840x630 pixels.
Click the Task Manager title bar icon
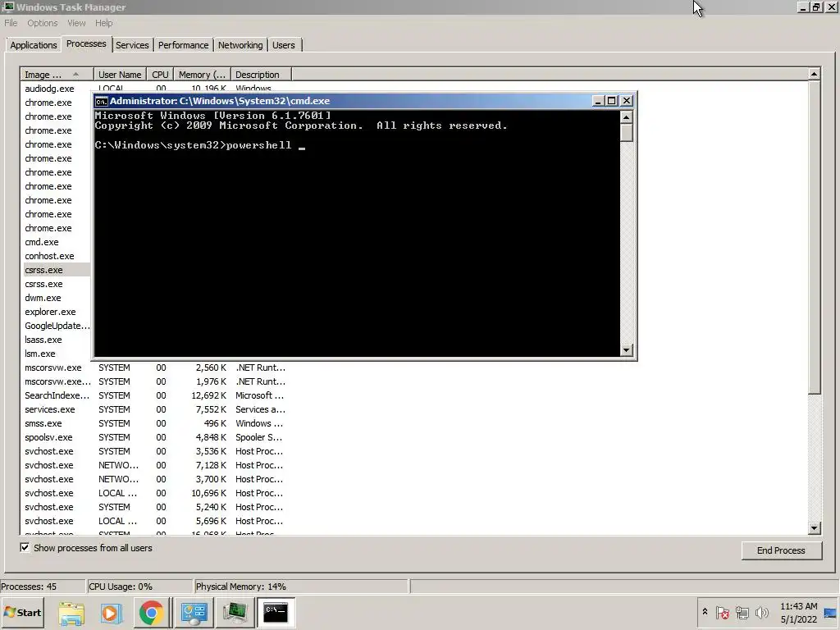pyautogui.click(x=8, y=7)
